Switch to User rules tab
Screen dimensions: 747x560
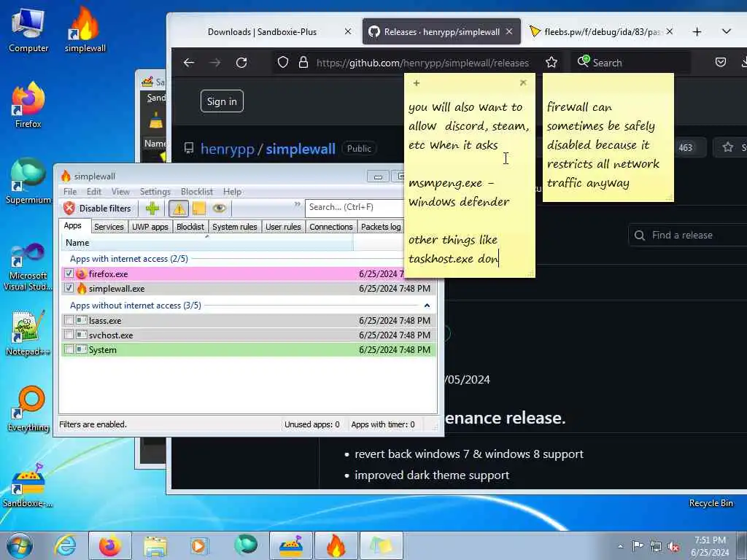pyautogui.click(x=283, y=227)
